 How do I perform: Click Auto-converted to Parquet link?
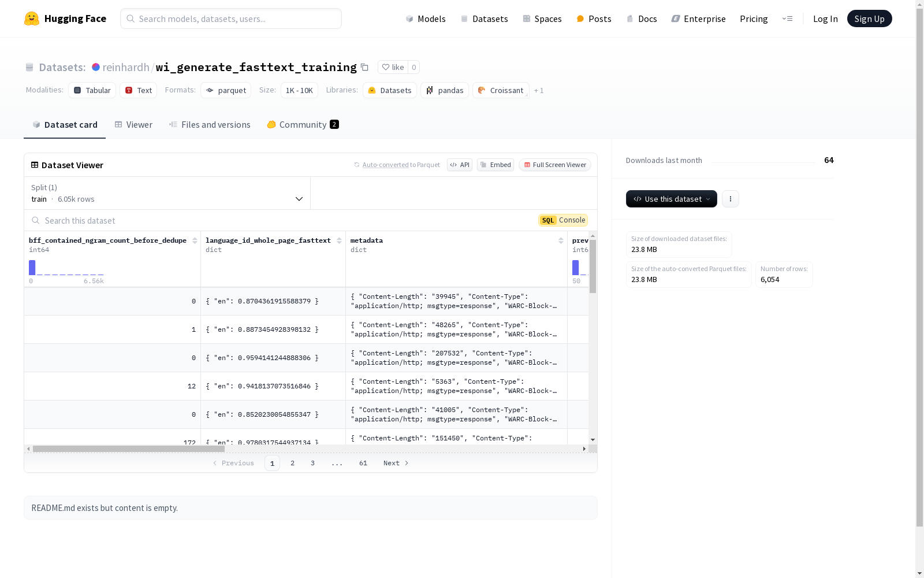click(397, 165)
